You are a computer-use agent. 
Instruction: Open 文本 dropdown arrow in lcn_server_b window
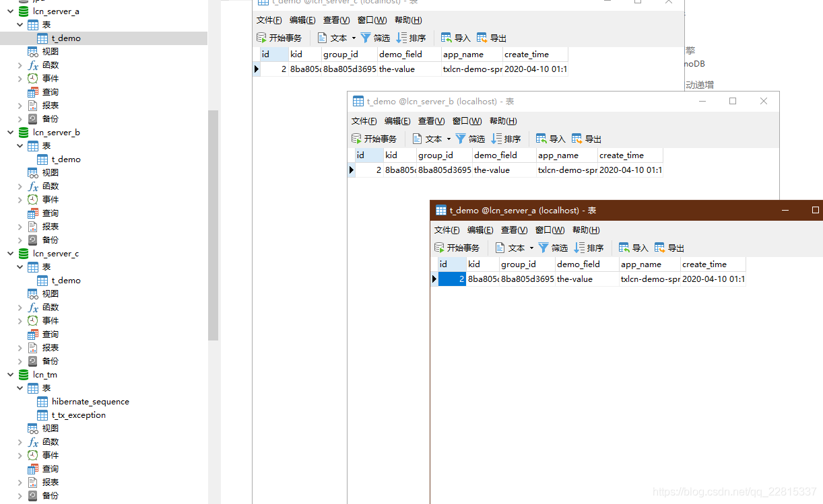point(449,139)
